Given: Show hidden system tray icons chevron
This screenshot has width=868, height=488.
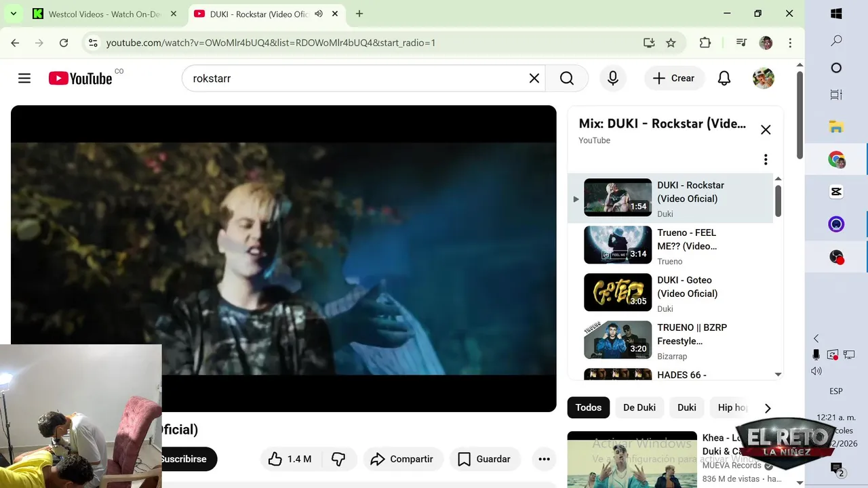Looking at the screenshot, I should (x=816, y=338).
